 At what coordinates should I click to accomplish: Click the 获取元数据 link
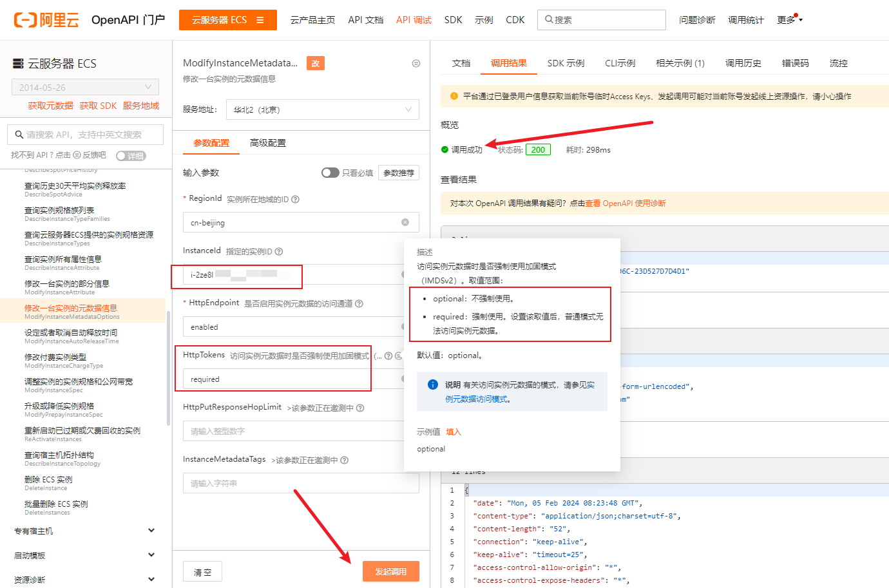50,106
